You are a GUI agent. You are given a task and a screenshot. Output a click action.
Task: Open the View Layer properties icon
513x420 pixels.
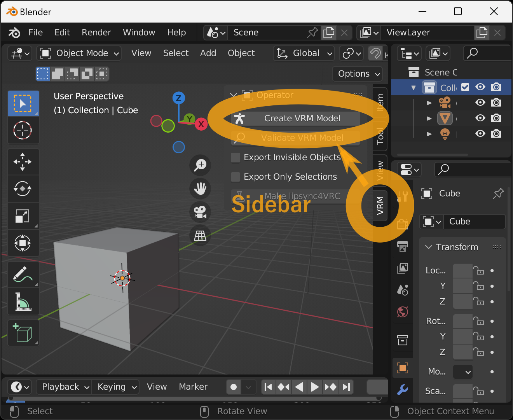402,268
